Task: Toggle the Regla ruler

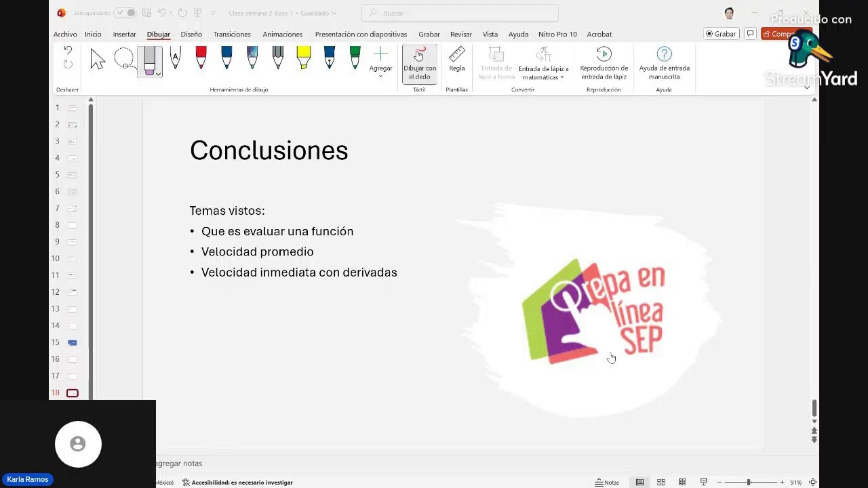Action: (x=457, y=60)
